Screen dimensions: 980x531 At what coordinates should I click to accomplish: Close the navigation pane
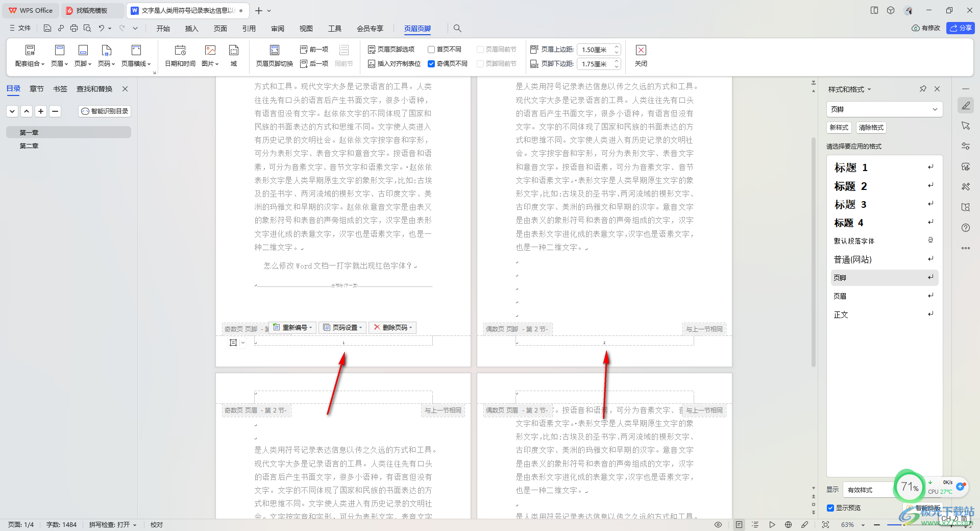coord(125,89)
